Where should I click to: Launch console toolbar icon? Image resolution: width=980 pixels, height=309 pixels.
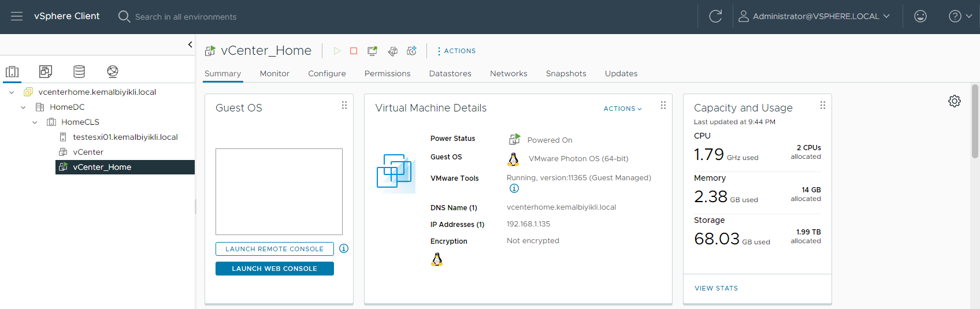373,51
